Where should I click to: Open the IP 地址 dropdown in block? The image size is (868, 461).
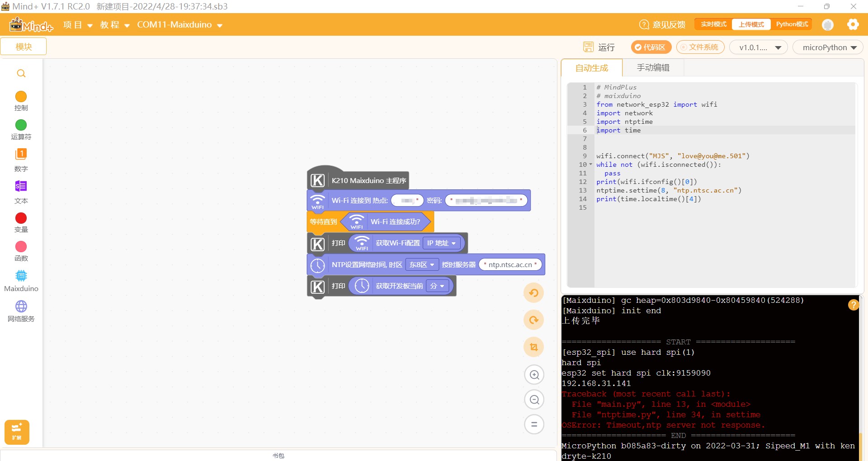tap(442, 243)
